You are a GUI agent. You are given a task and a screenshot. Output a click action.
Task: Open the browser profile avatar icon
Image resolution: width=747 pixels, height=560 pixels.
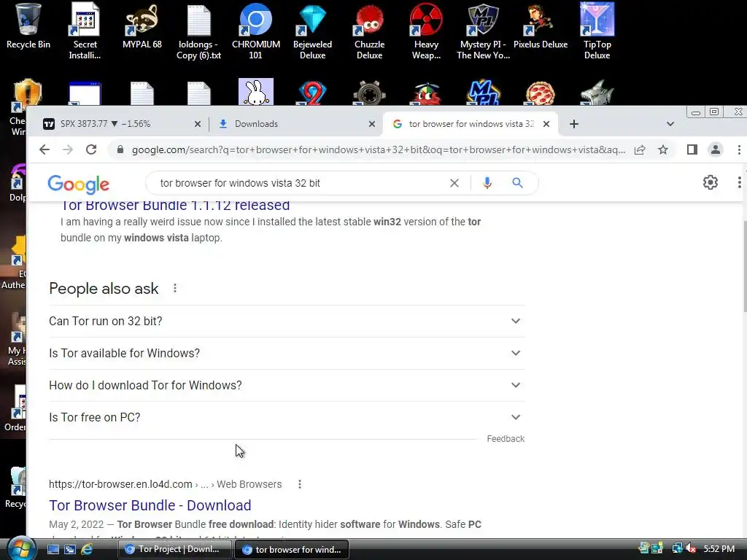715,150
